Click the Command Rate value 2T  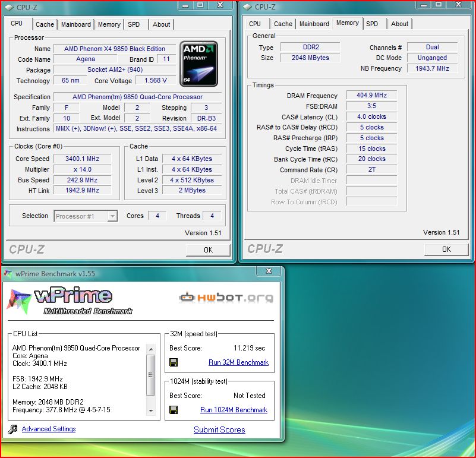coord(371,169)
